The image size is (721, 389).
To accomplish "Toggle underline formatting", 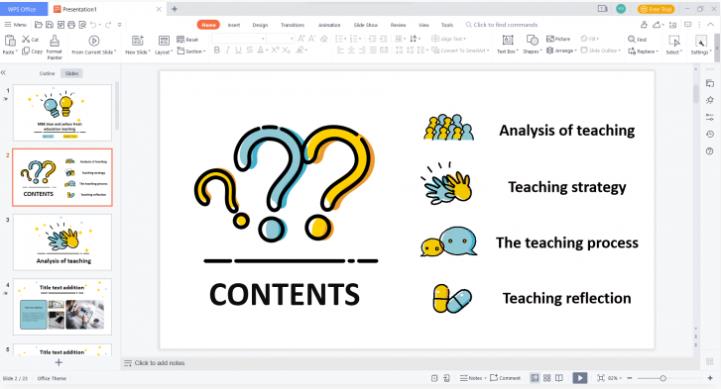I will (x=238, y=50).
